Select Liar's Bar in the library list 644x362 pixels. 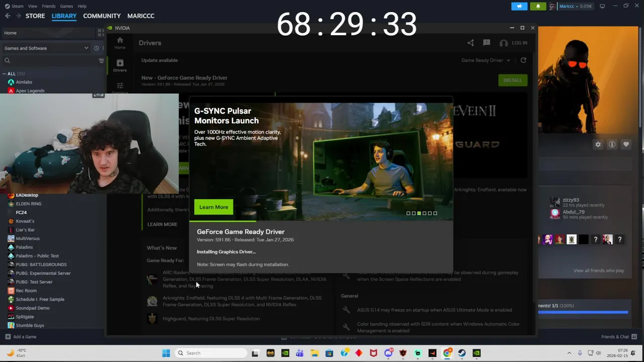[25, 230]
